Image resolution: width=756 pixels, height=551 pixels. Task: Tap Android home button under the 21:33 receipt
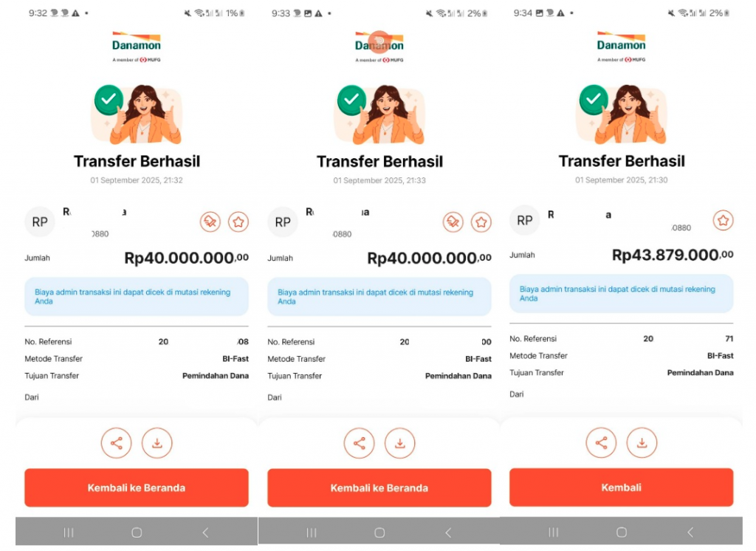pos(379,533)
